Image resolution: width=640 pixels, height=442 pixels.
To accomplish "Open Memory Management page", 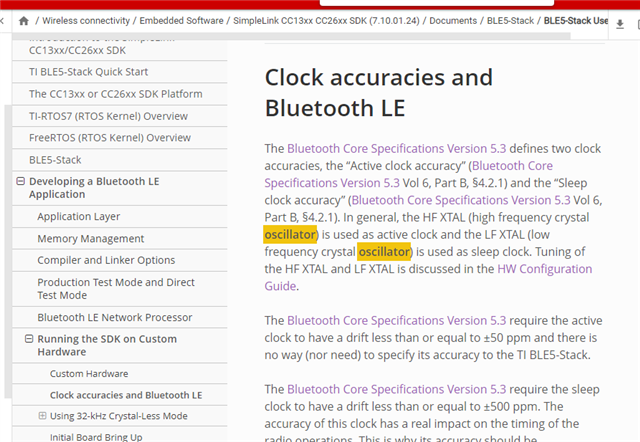I will coord(91,238).
